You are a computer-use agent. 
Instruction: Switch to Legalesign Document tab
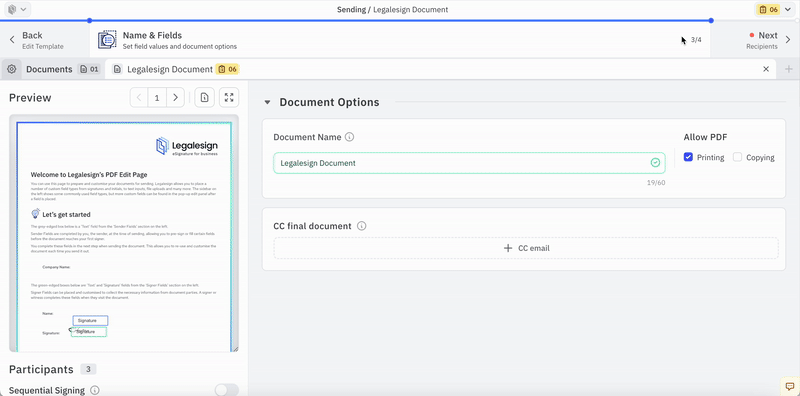pyautogui.click(x=170, y=69)
